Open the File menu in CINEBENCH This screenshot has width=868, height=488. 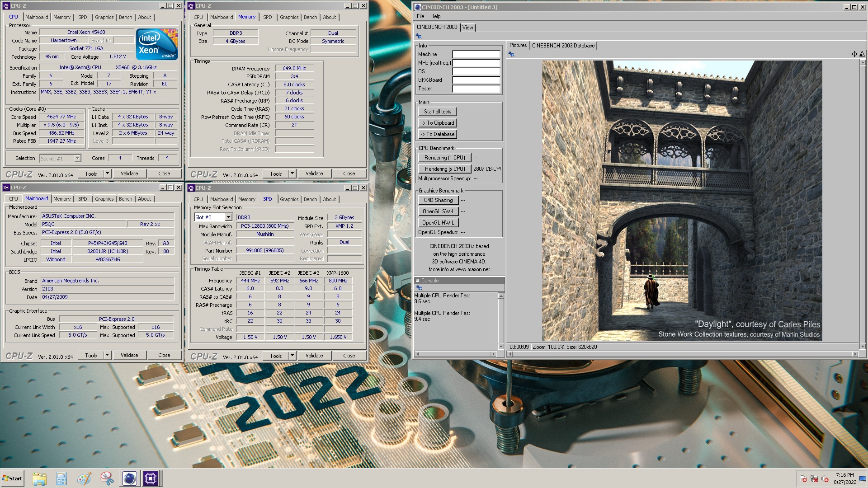[x=420, y=16]
